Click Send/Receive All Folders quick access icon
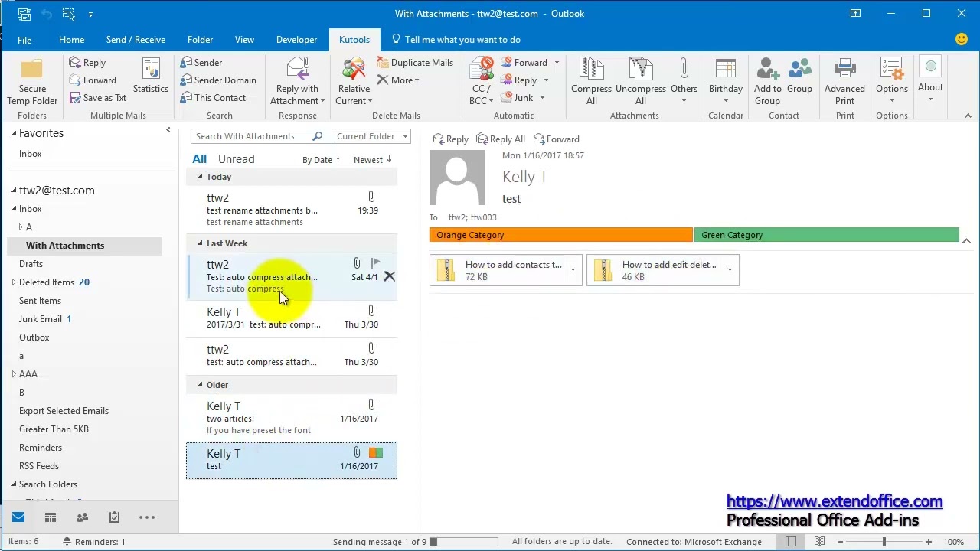The height and width of the screenshot is (551, 980). (x=24, y=14)
